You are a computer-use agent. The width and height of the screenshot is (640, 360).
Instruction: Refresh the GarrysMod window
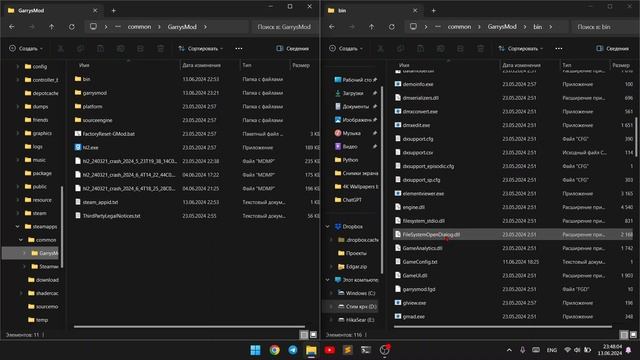[71, 27]
